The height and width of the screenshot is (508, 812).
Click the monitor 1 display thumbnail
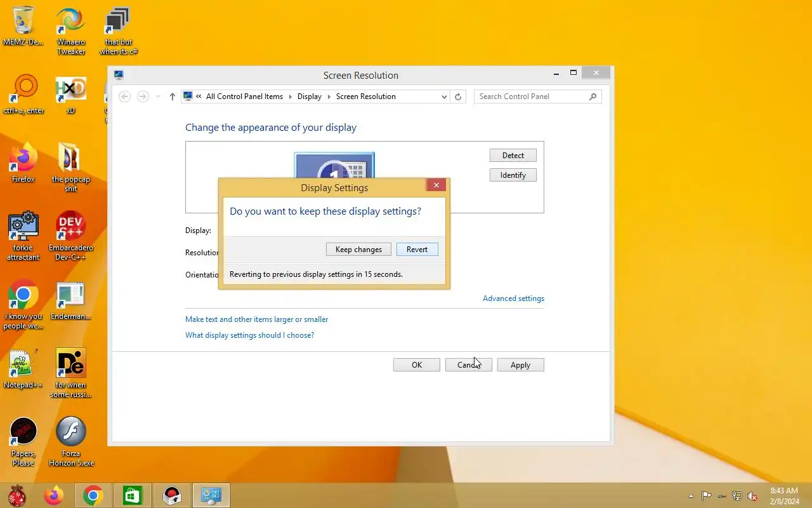(x=334, y=166)
